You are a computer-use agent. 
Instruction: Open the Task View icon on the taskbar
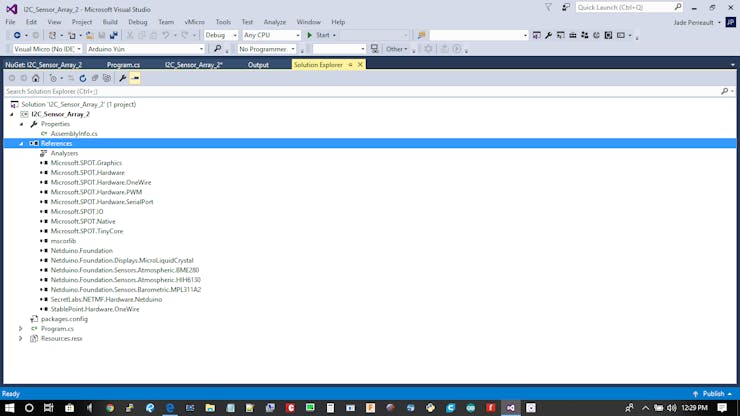tap(49, 408)
